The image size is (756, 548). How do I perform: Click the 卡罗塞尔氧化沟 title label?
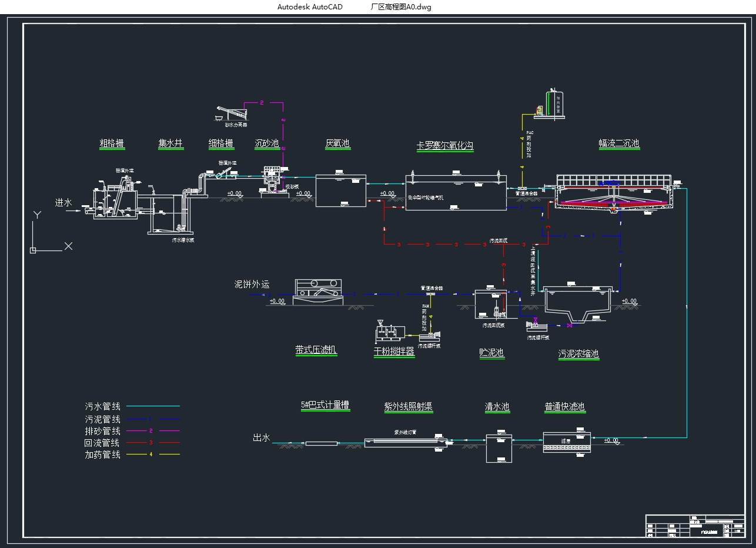(444, 145)
